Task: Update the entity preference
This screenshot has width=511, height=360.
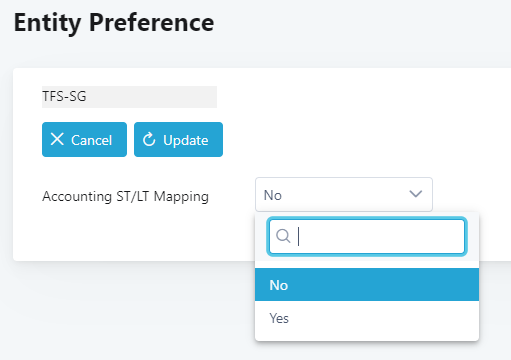Action: coord(178,139)
